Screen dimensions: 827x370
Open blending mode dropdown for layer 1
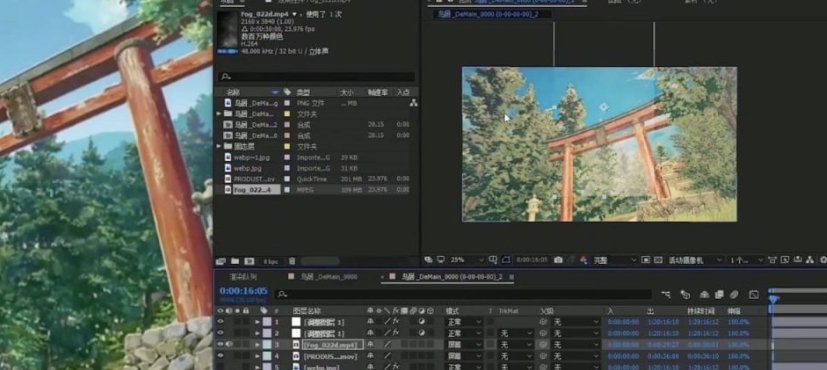[464, 322]
